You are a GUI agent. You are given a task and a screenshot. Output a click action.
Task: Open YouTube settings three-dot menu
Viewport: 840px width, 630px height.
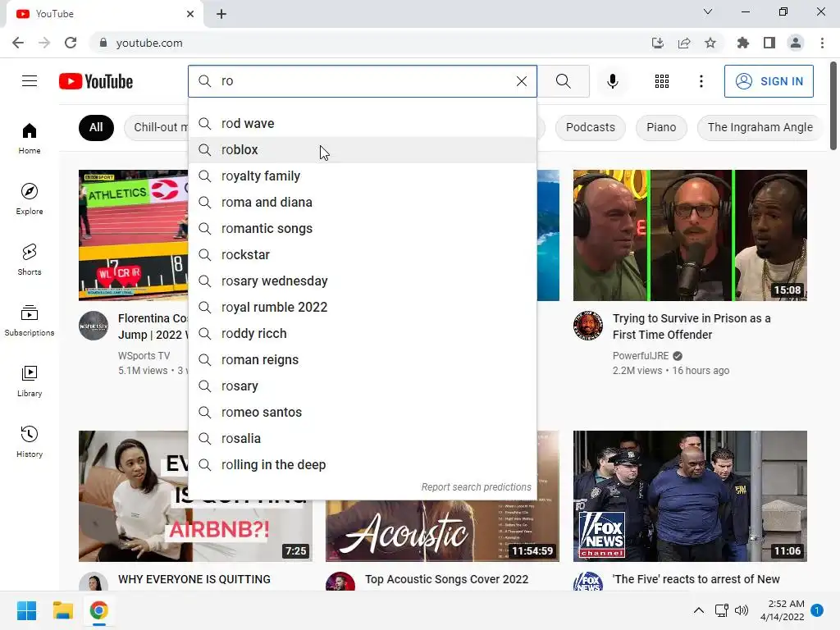click(x=701, y=81)
